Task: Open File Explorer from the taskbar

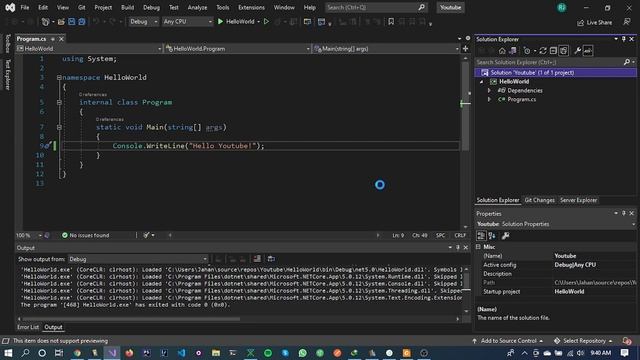Action: pos(216,353)
